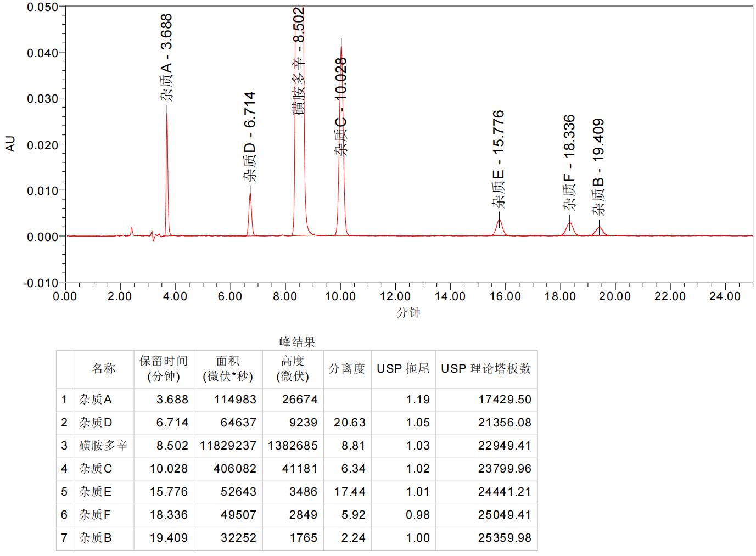
Task: Click theoretical plates value 25359.98
Action: pyautogui.click(x=504, y=538)
